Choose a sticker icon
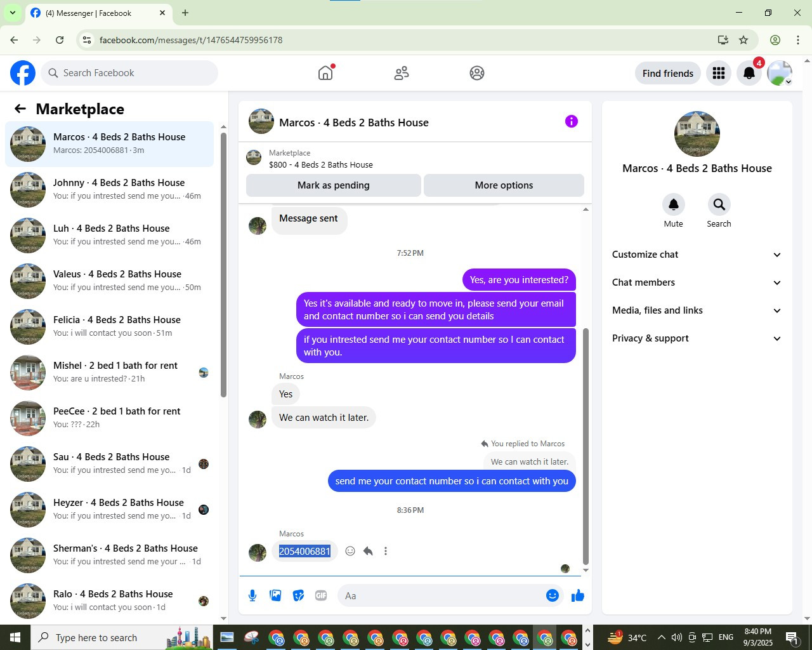 [x=298, y=595]
